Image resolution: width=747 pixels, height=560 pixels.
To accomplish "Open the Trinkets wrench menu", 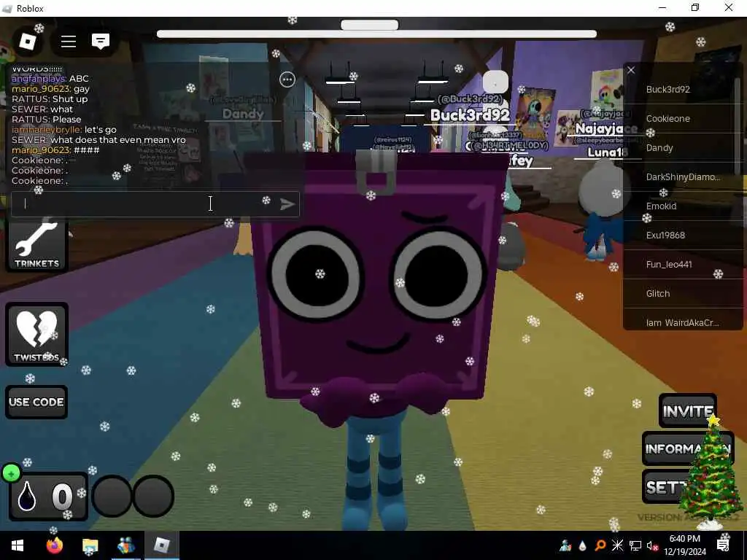I will 36,245.
